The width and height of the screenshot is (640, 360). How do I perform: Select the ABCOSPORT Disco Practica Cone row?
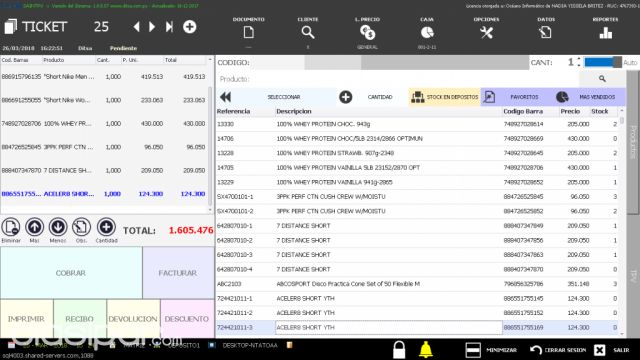point(416,284)
